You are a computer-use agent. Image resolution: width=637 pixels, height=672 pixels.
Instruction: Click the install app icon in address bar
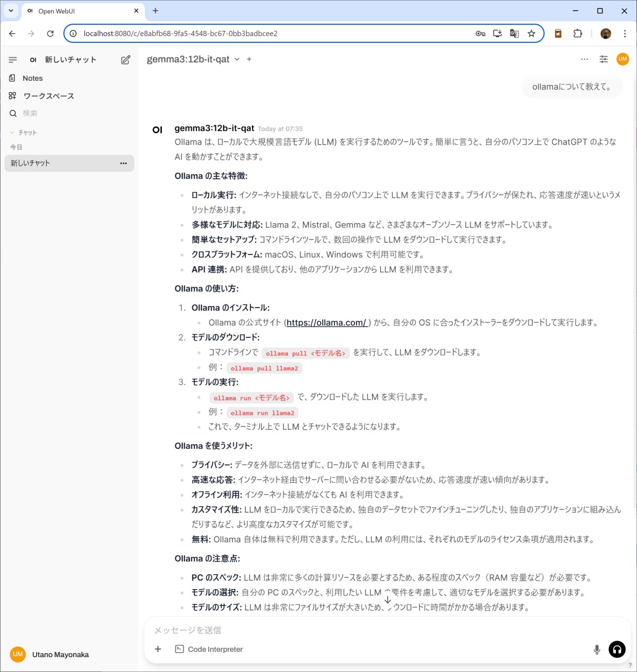click(497, 33)
